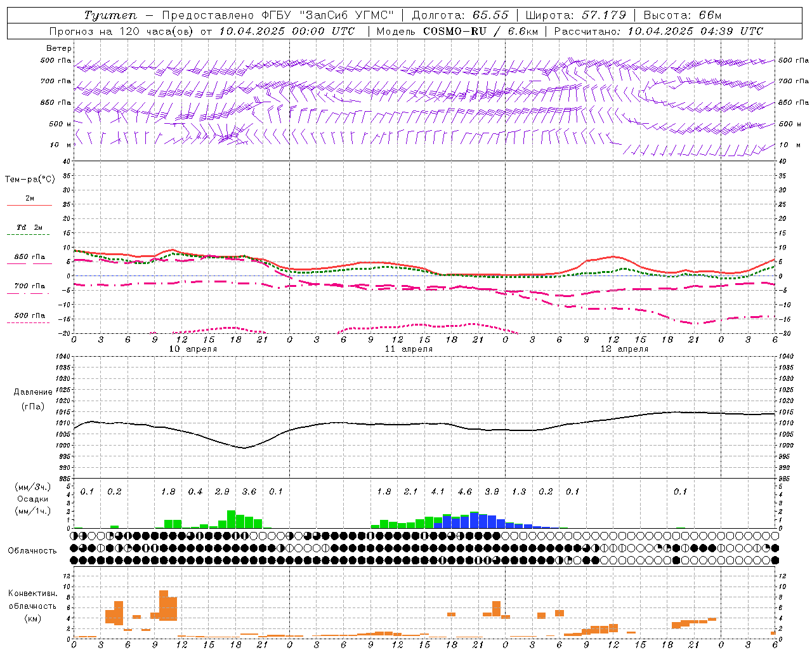Select the Тем-ра(°C) axis title

click(30, 180)
